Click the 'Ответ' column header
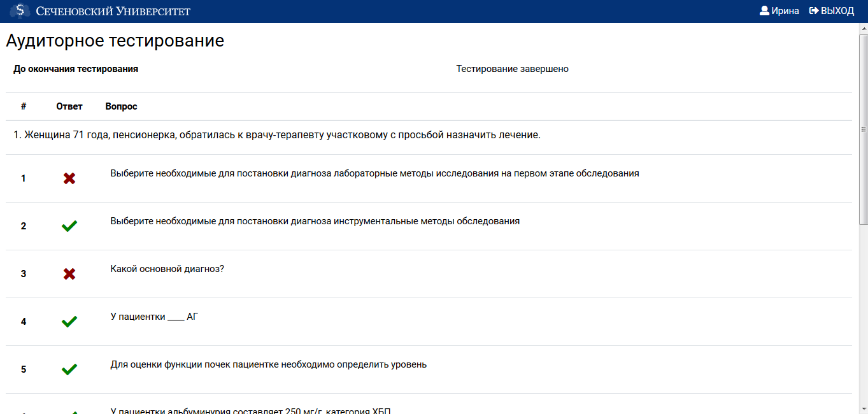The width and height of the screenshot is (868, 416). tap(69, 106)
